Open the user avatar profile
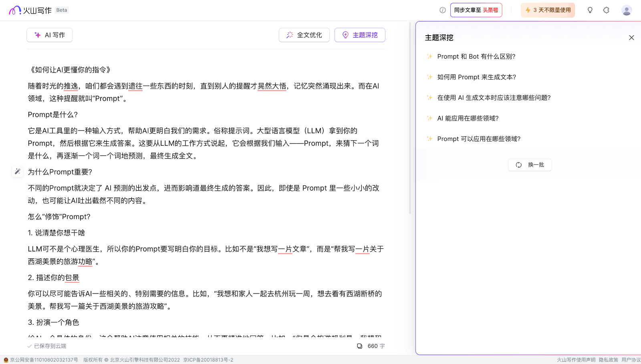Viewport: 641px width, 364px height. coord(626,10)
